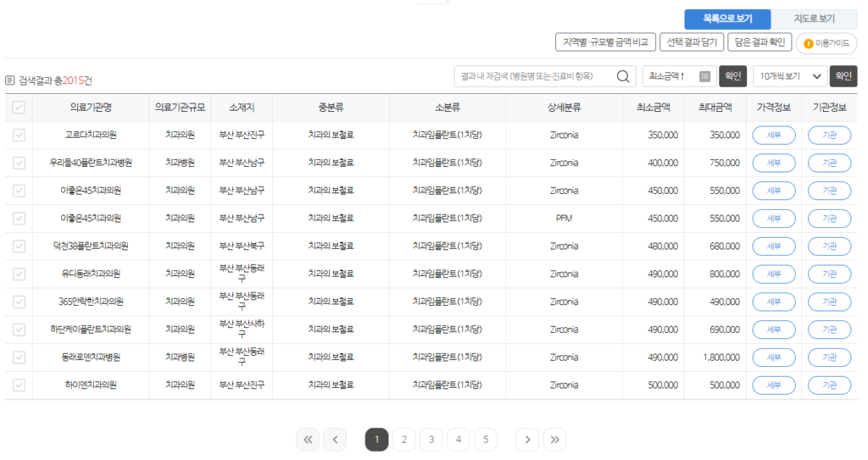The image size is (868, 460).
Task: Go to page 3
Action: pos(431,440)
